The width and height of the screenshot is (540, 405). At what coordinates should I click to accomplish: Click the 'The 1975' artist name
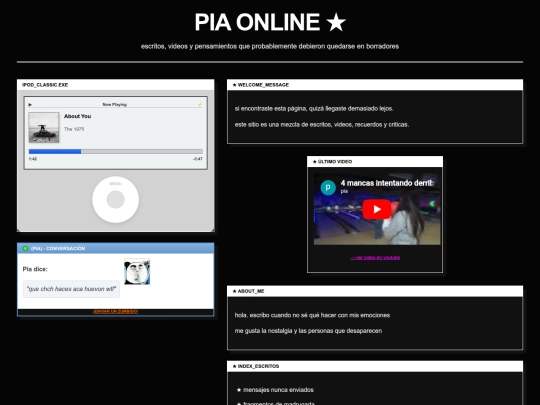click(74, 129)
